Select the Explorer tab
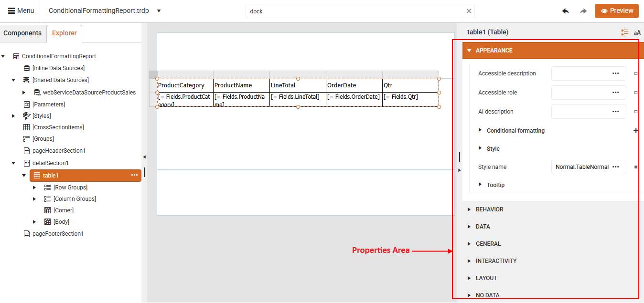The image size is (644, 303). (64, 33)
